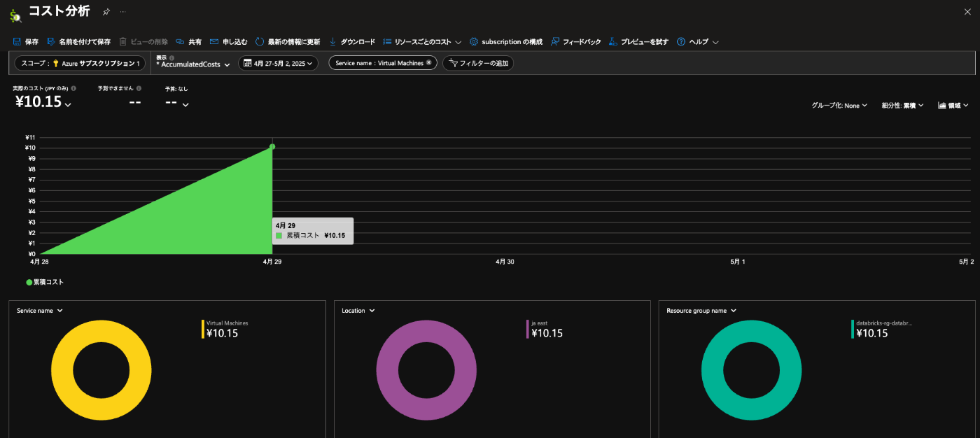980x438 pixels.
Task: Open 領域 chart type dropdown
Action: [x=953, y=105]
